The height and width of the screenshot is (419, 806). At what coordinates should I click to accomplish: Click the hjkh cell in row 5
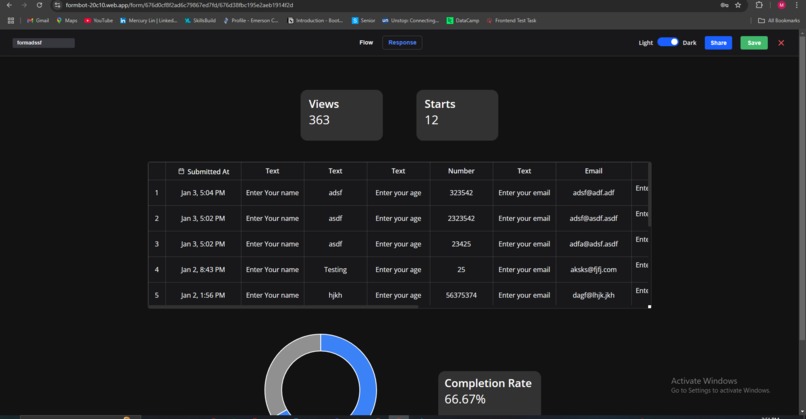pos(335,295)
